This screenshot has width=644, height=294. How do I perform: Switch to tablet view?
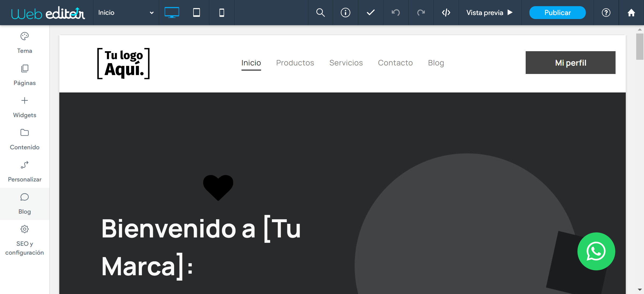(197, 13)
